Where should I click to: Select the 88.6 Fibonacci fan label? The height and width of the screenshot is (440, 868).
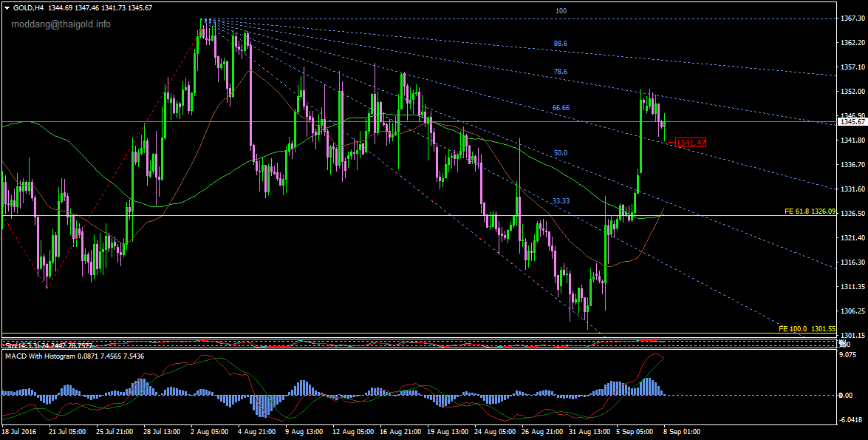(560, 44)
